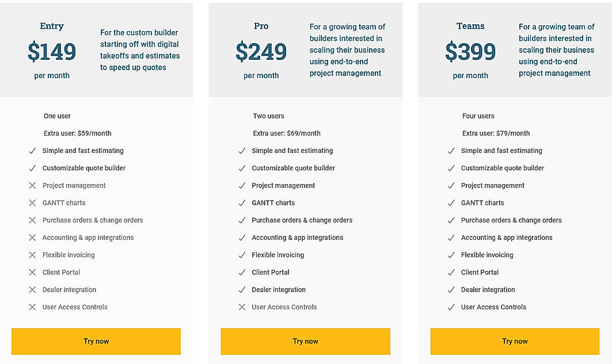616x364 pixels.
Task: Expand the Pro plan description area
Action: [347, 50]
